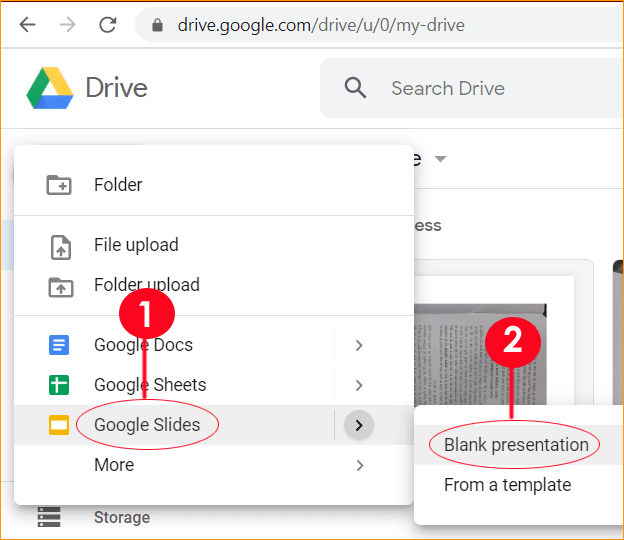Click the new Folder icon

[x=59, y=185]
